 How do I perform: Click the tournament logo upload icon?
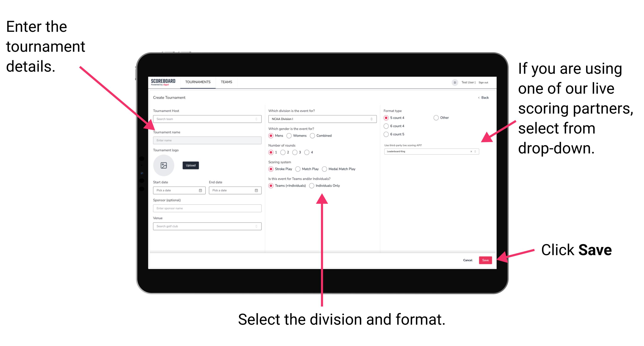click(164, 165)
